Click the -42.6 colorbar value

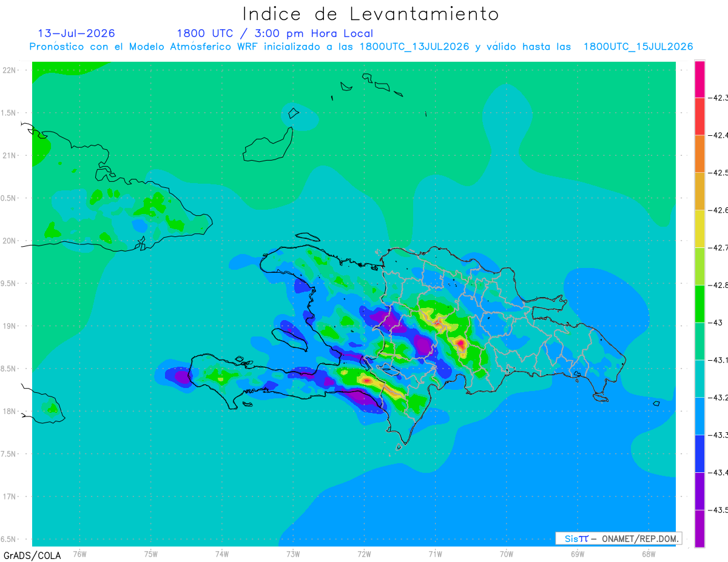point(718,210)
